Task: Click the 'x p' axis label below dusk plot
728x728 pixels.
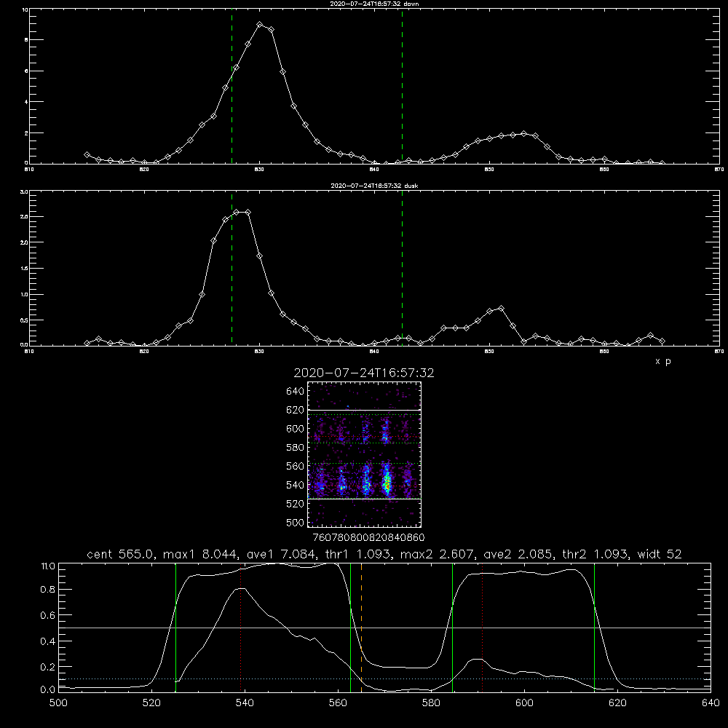Action: point(663,361)
